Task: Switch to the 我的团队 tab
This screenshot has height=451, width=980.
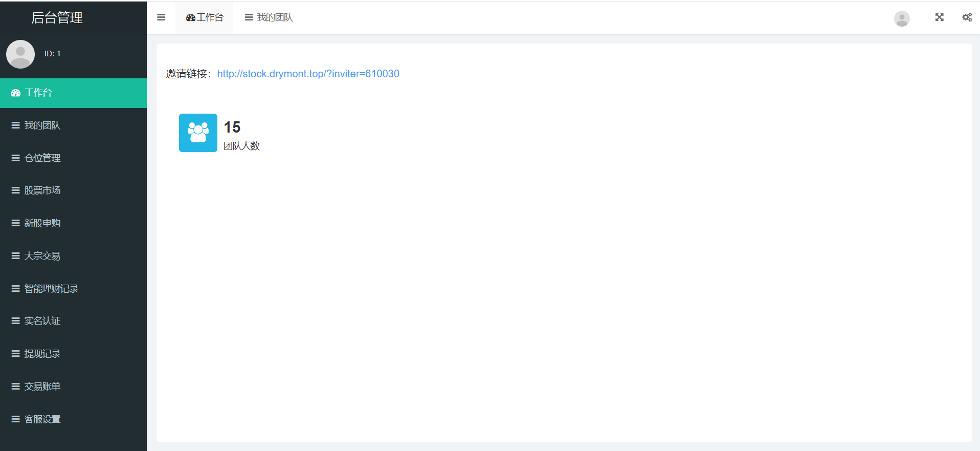Action: click(x=269, y=17)
